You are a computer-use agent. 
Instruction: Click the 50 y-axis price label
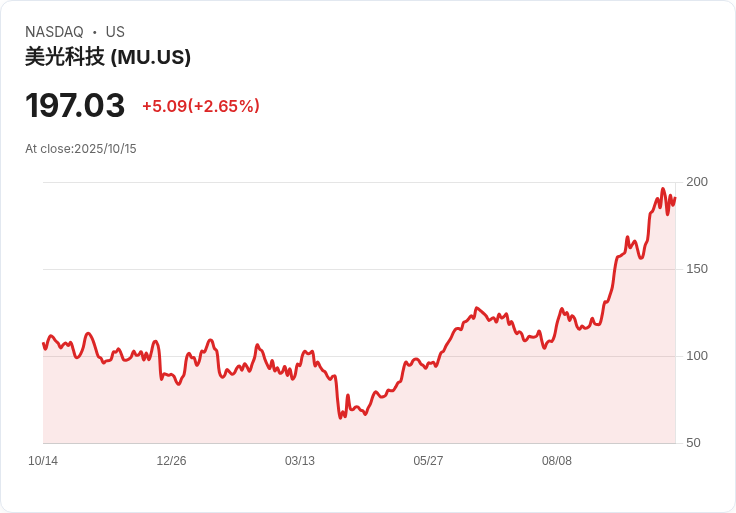(693, 443)
